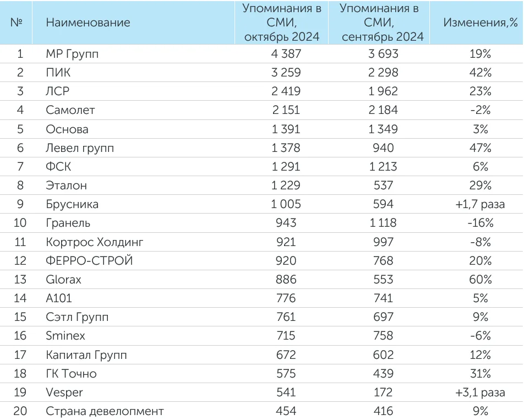The image size is (524, 420).
Task: Click the Sminex company name
Action: 65,336
